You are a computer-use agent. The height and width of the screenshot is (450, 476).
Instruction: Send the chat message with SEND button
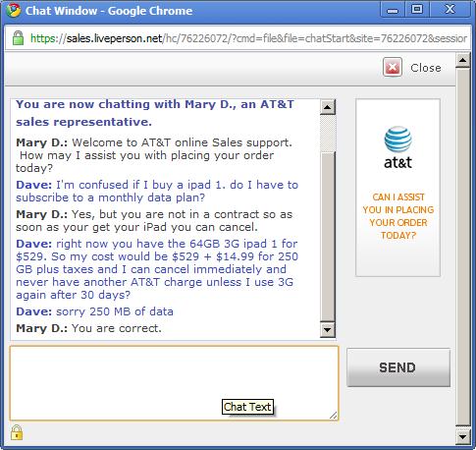pyautogui.click(x=398, y=367)
